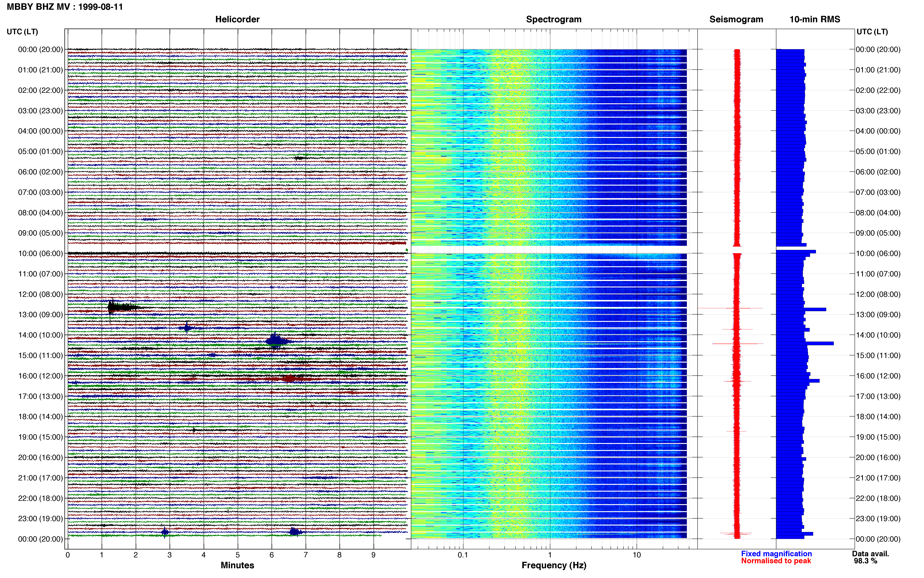Screen dimensions: 924x578
Task: Click the long RMS bar at 10:00
Action: point(796,252)
